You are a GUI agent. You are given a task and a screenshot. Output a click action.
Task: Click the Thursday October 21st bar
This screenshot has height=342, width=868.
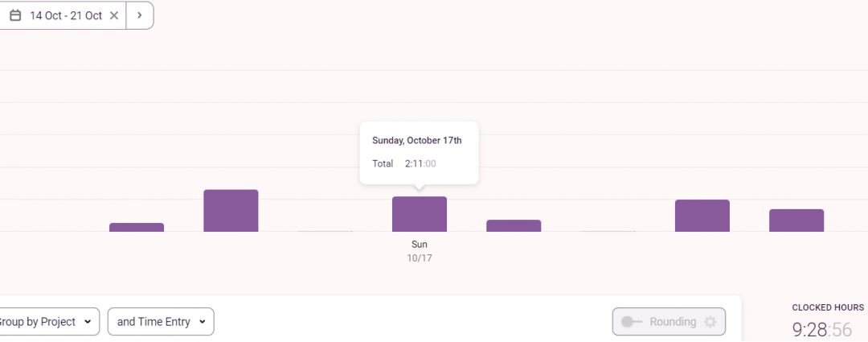coord(796,220)
